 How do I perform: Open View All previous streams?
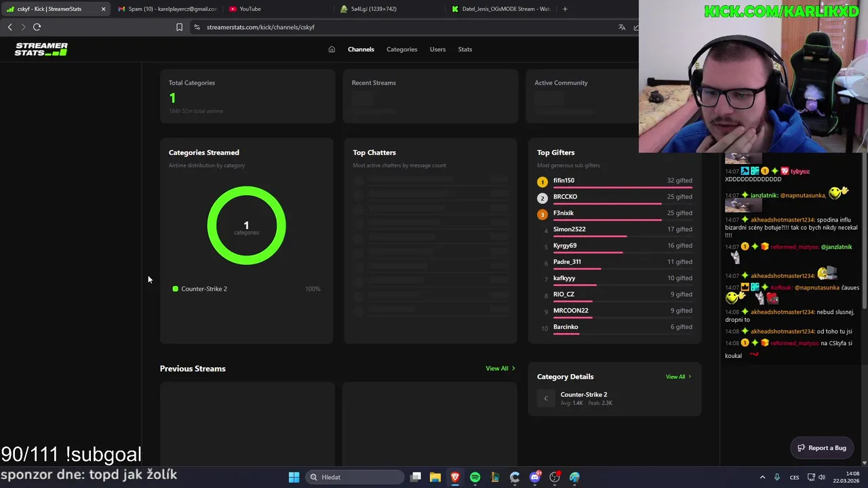pyautogui.click(x=500, y=369)
